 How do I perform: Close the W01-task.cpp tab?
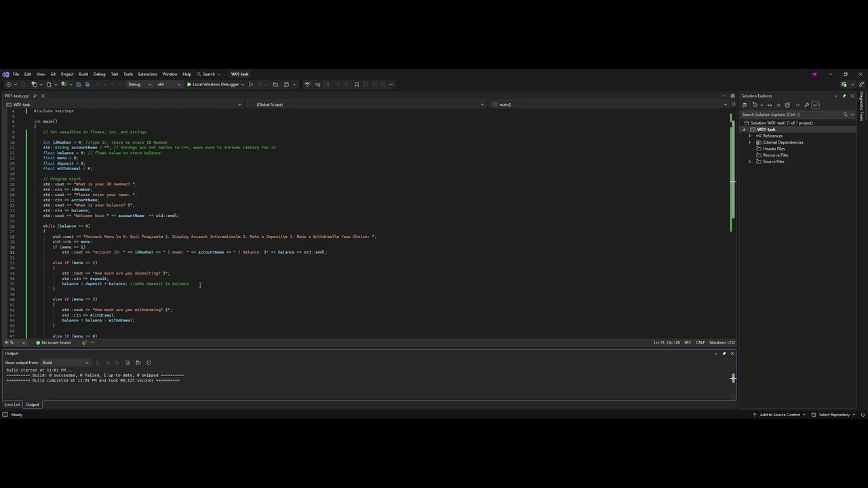pos(43,96)
